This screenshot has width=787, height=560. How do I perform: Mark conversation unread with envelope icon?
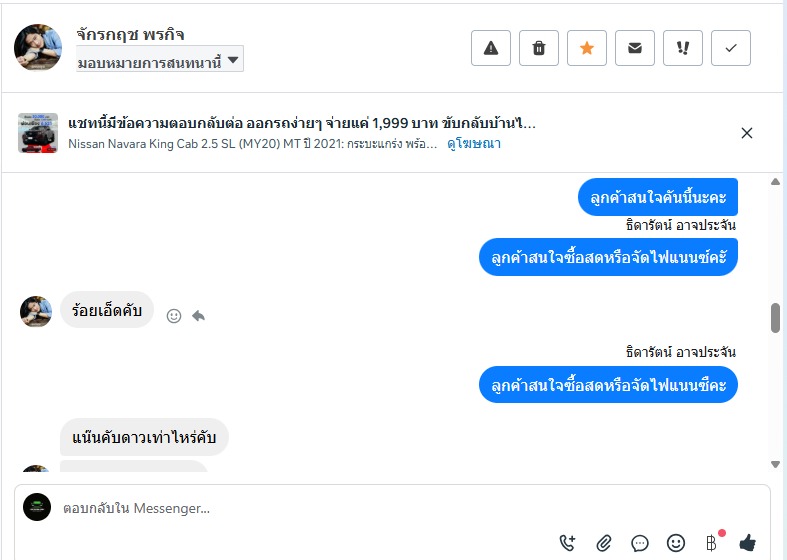coord(635,48)
